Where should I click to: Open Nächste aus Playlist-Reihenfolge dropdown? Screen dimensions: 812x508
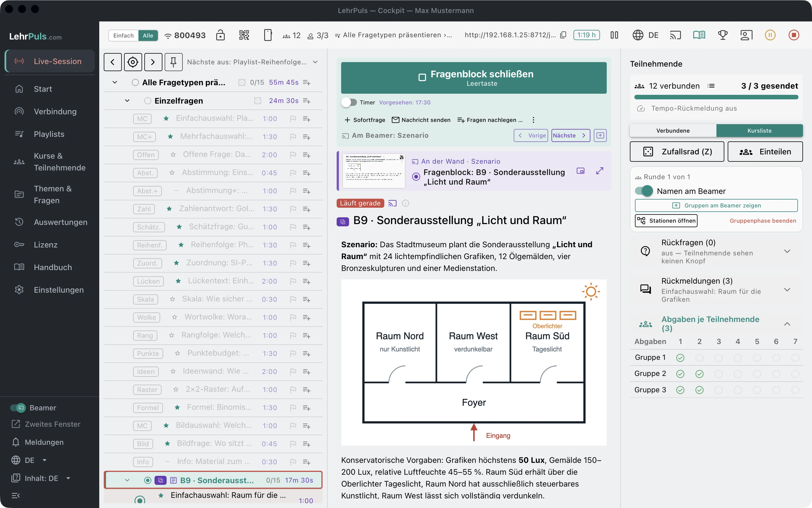click(x=252, y=62)
